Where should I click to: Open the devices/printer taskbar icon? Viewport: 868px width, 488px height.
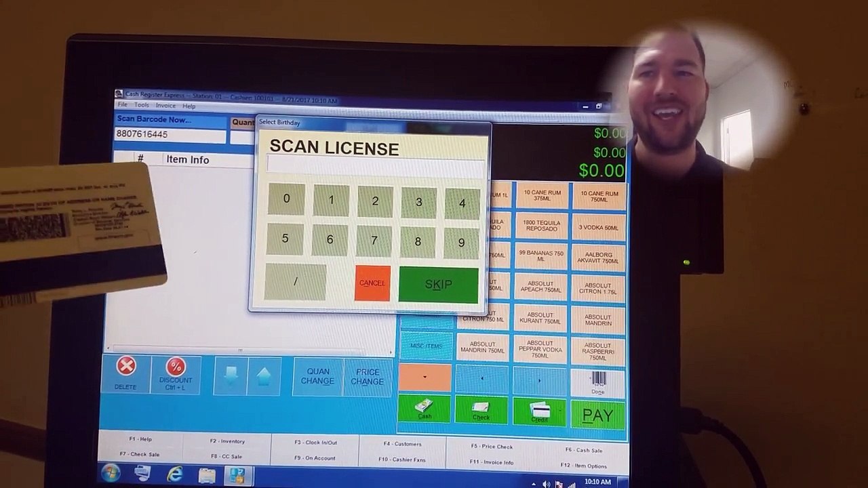pos(142,473)
